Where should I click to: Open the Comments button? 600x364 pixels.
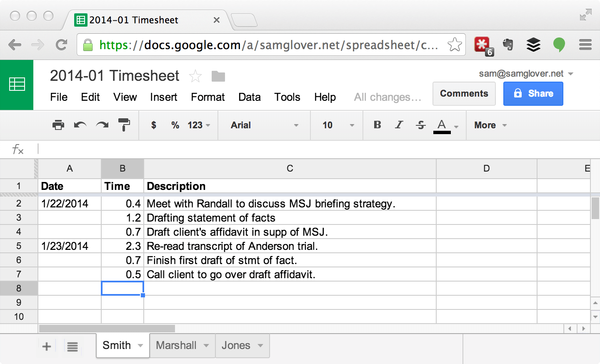pos(464,94)
